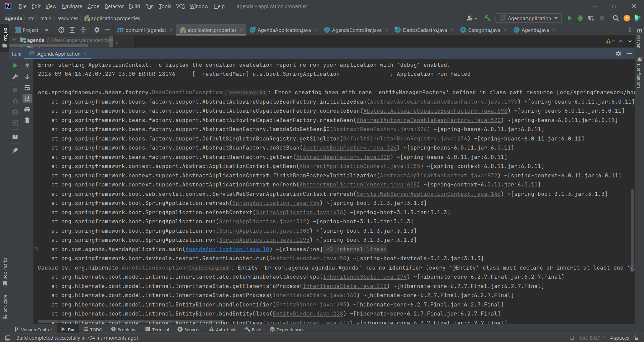Open the Refactor menu

[x=114, y=6]
